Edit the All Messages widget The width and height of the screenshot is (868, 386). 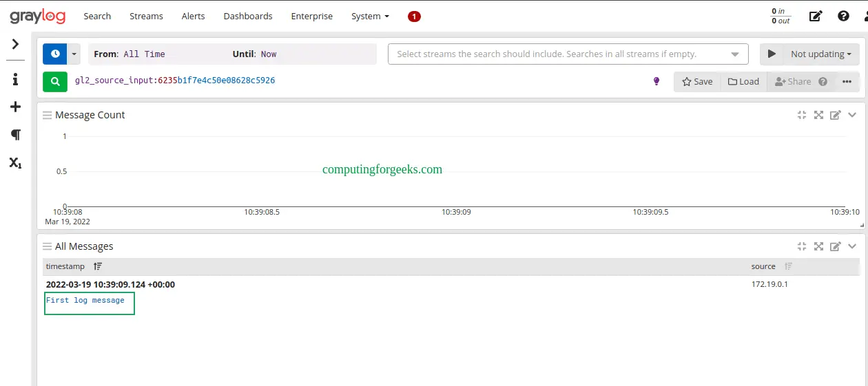[835, 246]
